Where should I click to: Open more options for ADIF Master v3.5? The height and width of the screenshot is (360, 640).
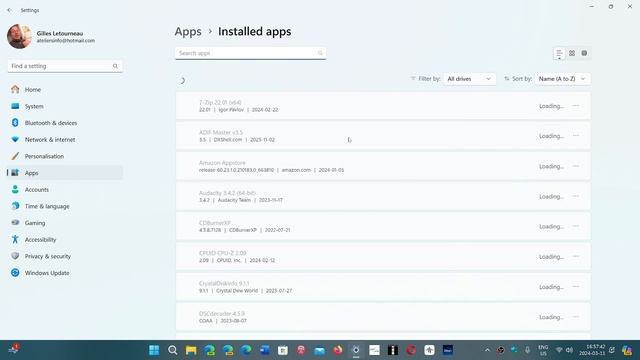pyautogui.click(x=576, y=136)
